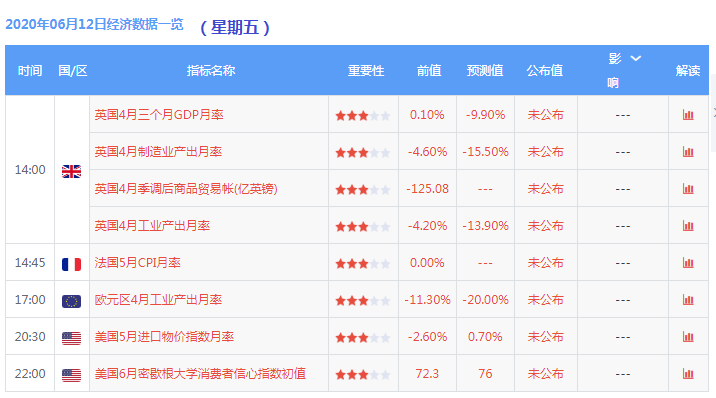Open chart icon for France CPI row

point(688,262)
